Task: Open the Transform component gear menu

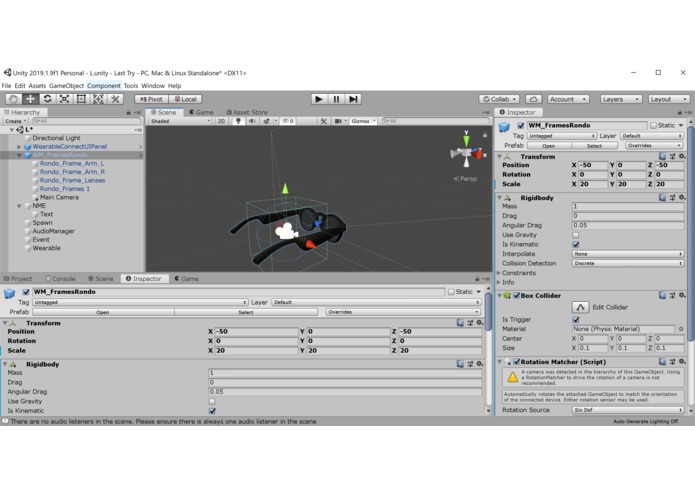Action: point(683,156)
